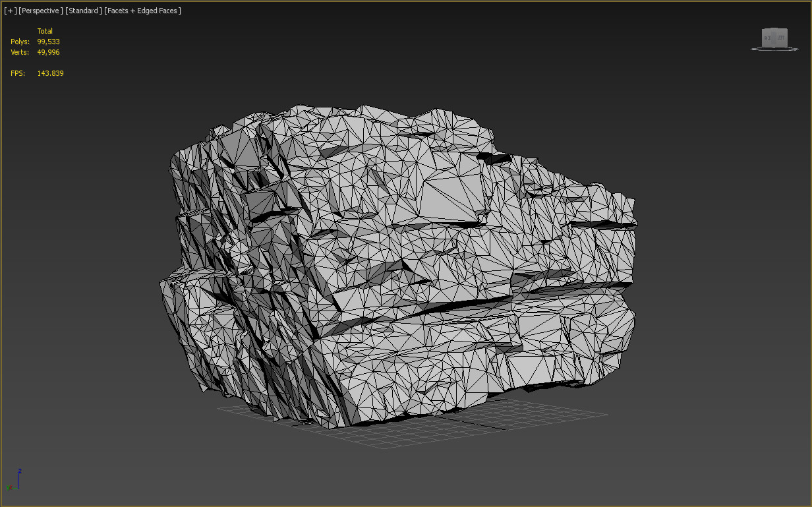
Task: Open the Facets + Edged Faces display menu
Action: point(142,11)
